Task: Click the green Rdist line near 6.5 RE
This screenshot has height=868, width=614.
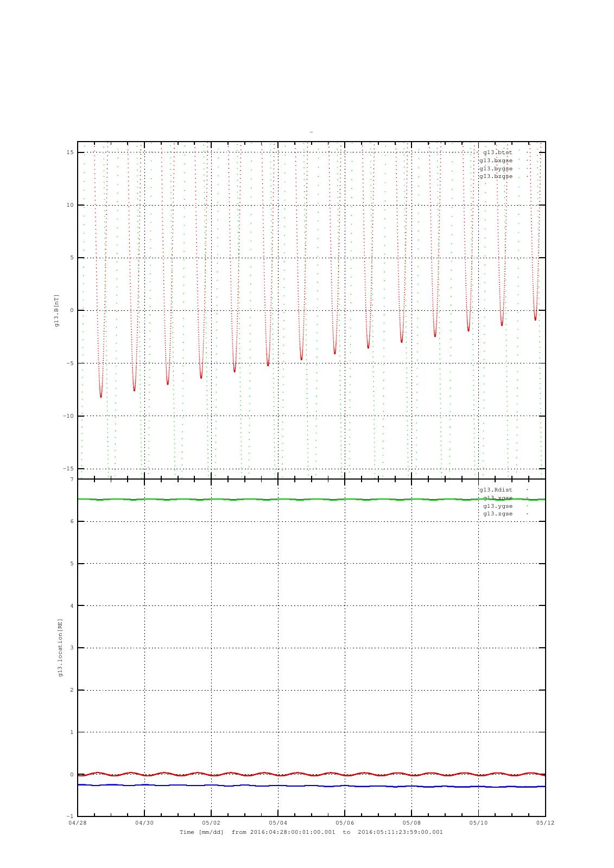Action: (312, 499)
